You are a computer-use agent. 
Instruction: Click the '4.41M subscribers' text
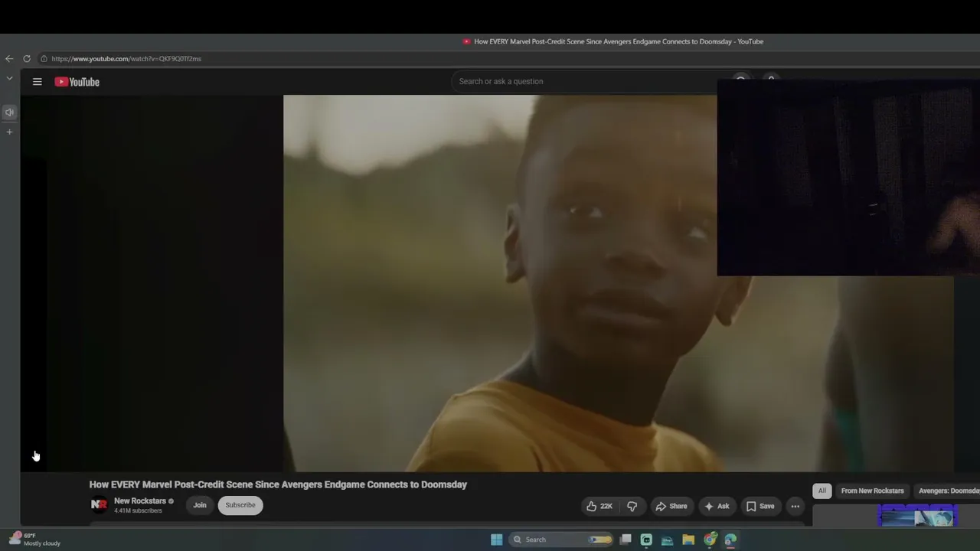click(x=138, y=510)
